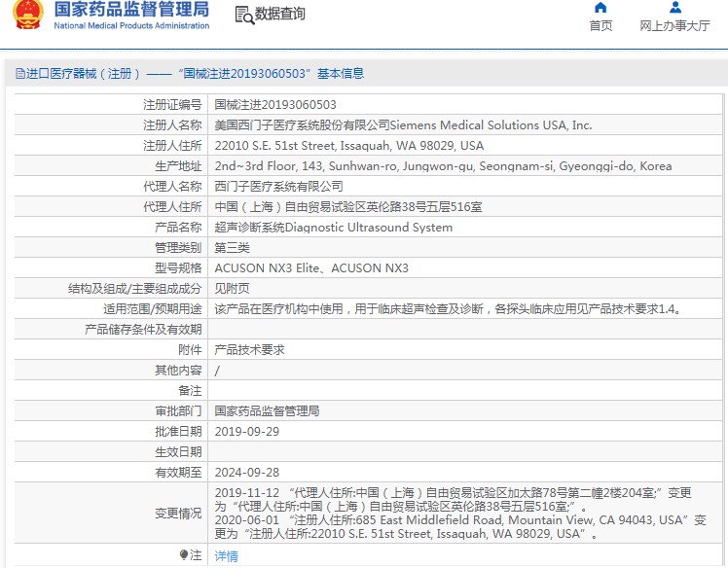The image size is (728, 568).
Task: Click the 批准日期 row label
Action: 178,431
